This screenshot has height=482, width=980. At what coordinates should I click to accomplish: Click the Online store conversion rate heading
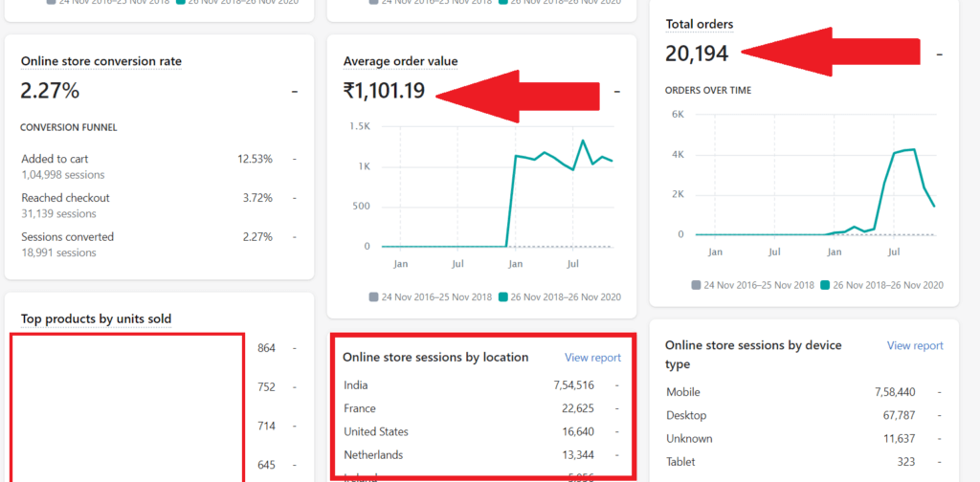pos(100,61)
